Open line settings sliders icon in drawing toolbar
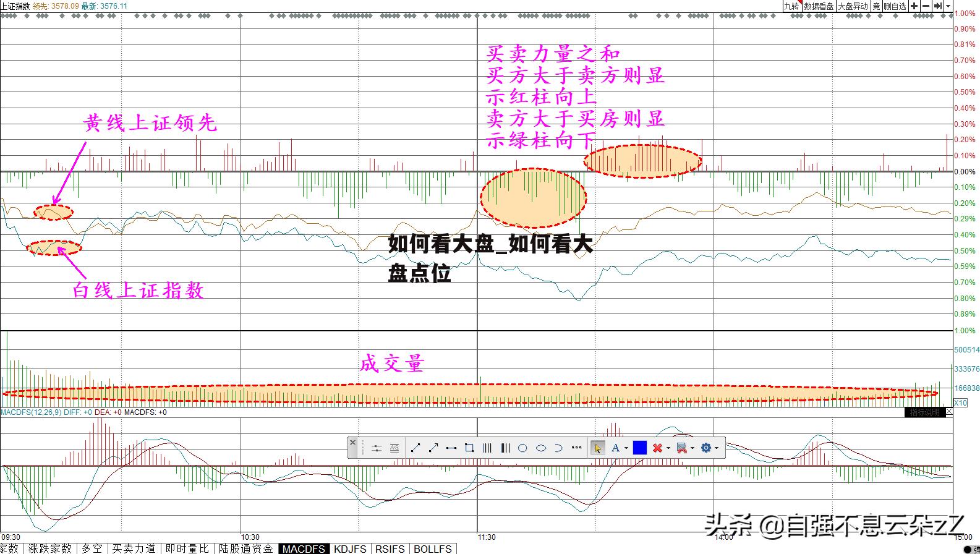Screen dimensions: 980x554 [377, 448]
